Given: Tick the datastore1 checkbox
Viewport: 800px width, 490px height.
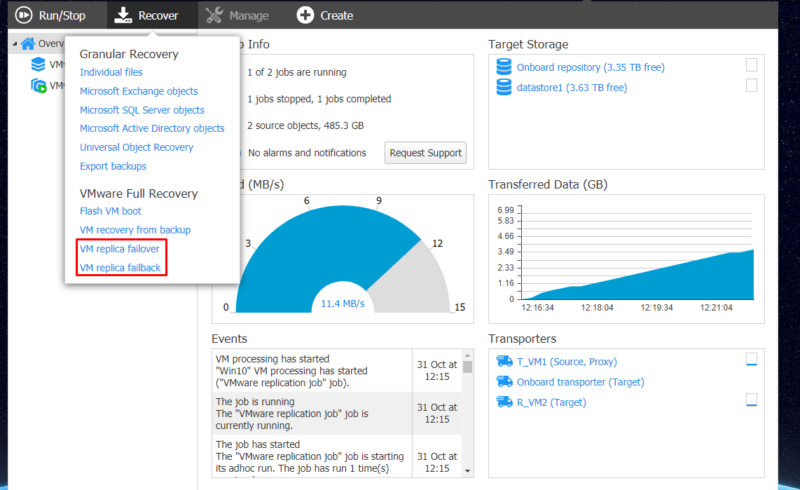Looking at the screenshot, I should point(752,85).
